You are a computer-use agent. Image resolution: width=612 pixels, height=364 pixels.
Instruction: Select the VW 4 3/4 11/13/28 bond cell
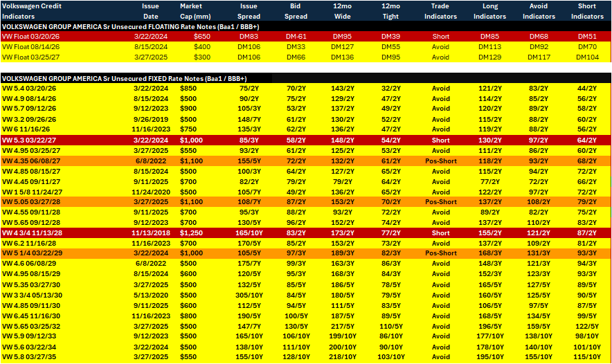click(x=32, y=233)
